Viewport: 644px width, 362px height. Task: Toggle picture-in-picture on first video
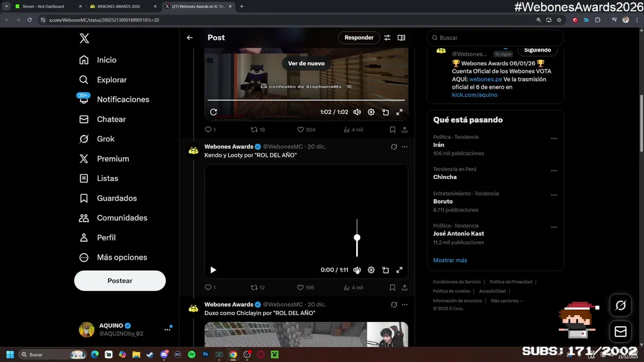385,112
